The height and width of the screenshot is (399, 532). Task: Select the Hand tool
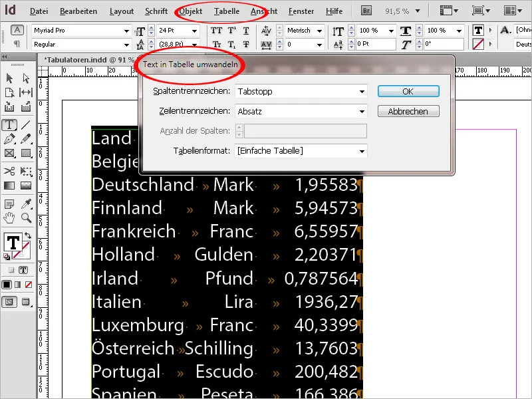[x=9, y=217]
